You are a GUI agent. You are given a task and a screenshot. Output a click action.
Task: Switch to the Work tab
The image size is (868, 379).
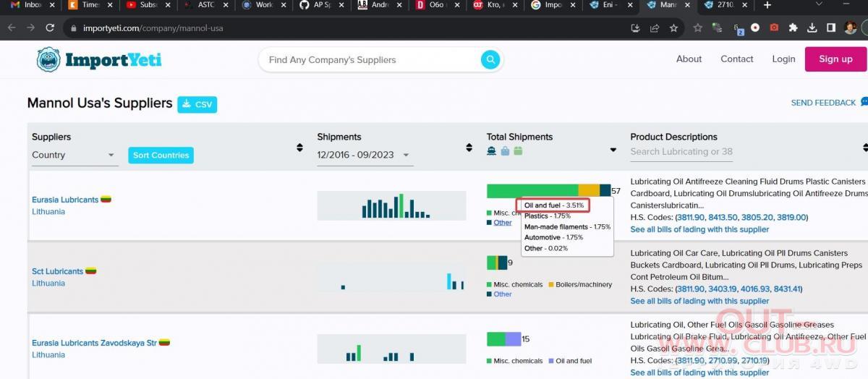[262, 5]
